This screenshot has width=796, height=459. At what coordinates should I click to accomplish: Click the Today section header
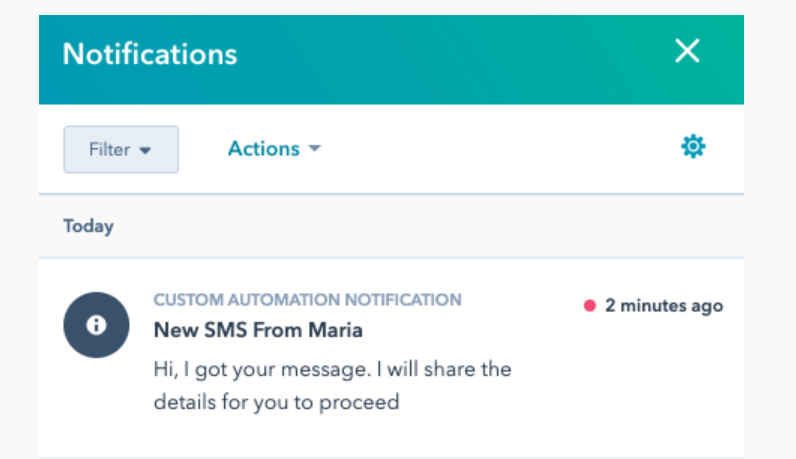tap(88, 226)
